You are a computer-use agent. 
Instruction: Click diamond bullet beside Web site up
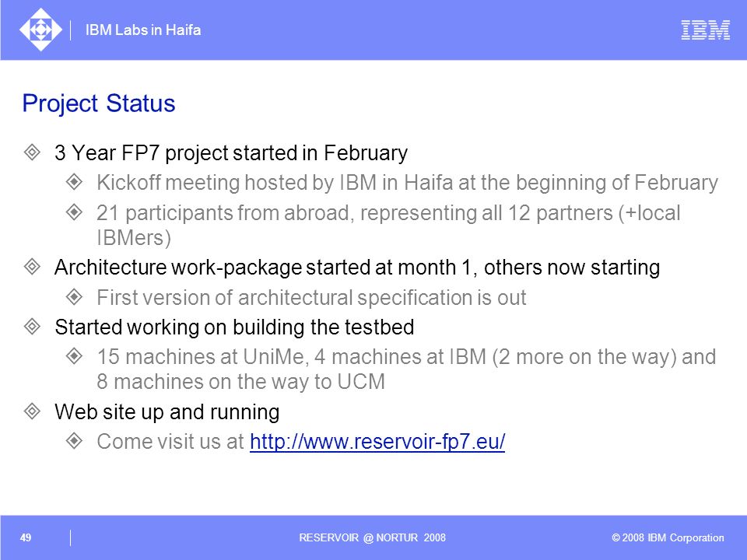32,411
